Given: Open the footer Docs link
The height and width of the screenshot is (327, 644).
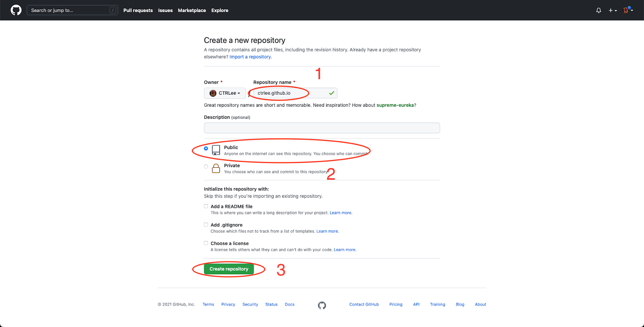Looking at the screenshot, I should [290, 304].
